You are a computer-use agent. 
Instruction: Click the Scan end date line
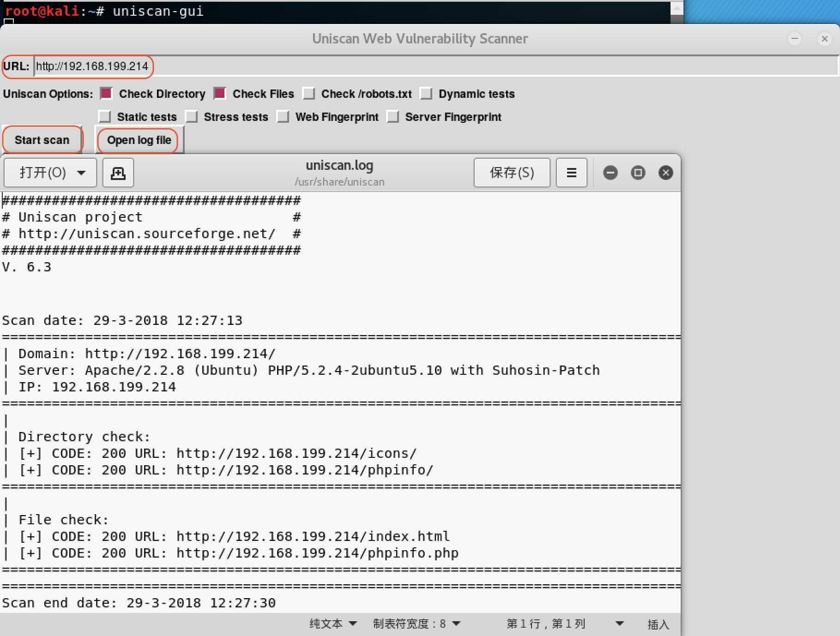point(139,603)
